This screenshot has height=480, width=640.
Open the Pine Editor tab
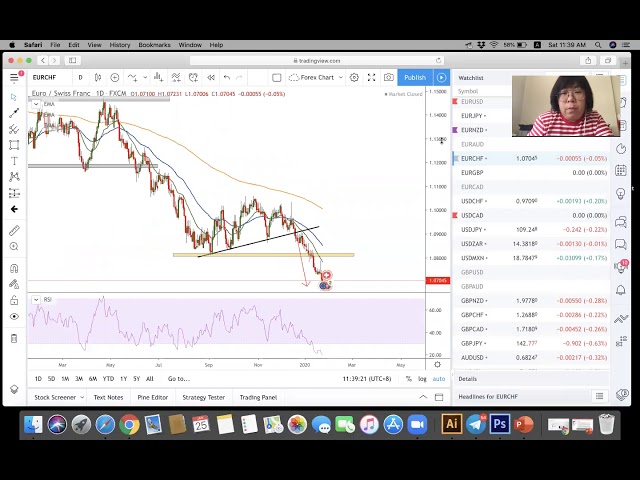[153, 397]
